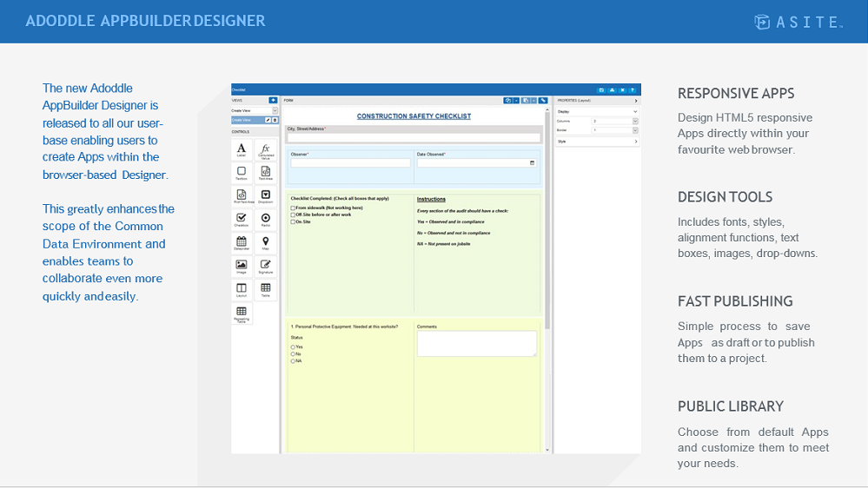Viewport: 868px width, 488px height.
Task: Click '1. Personal Protective Equipment' question text
Action: click(344, 327)
